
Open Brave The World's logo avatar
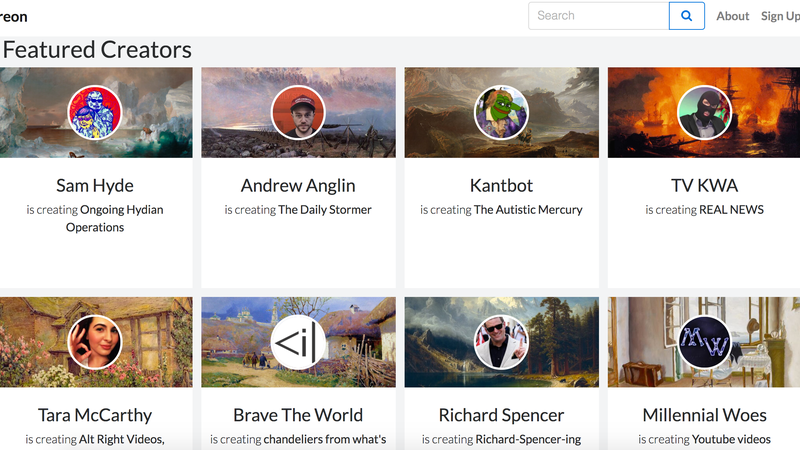pos(298,342)
